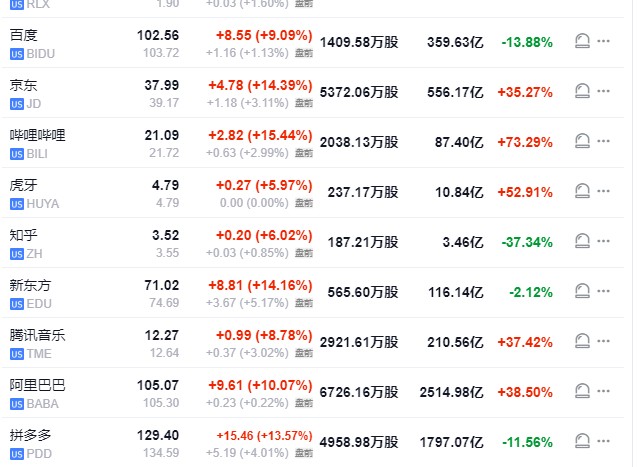Expand the more options menu for JD
The image size is (638, 467).
[603, 91]
